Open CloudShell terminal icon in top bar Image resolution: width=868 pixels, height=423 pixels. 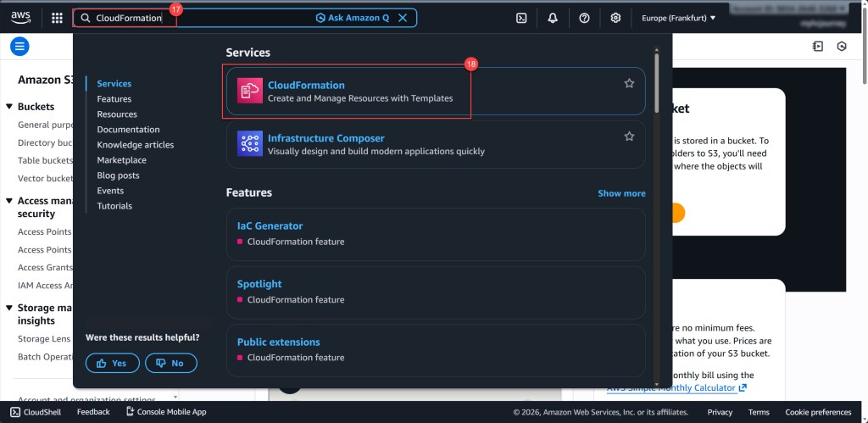521,18
